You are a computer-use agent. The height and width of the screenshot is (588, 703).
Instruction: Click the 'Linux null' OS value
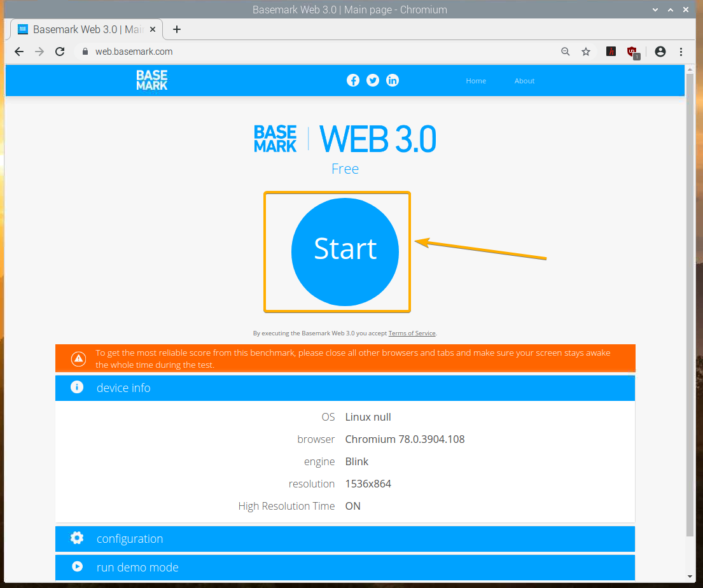(x=368, y=417)
